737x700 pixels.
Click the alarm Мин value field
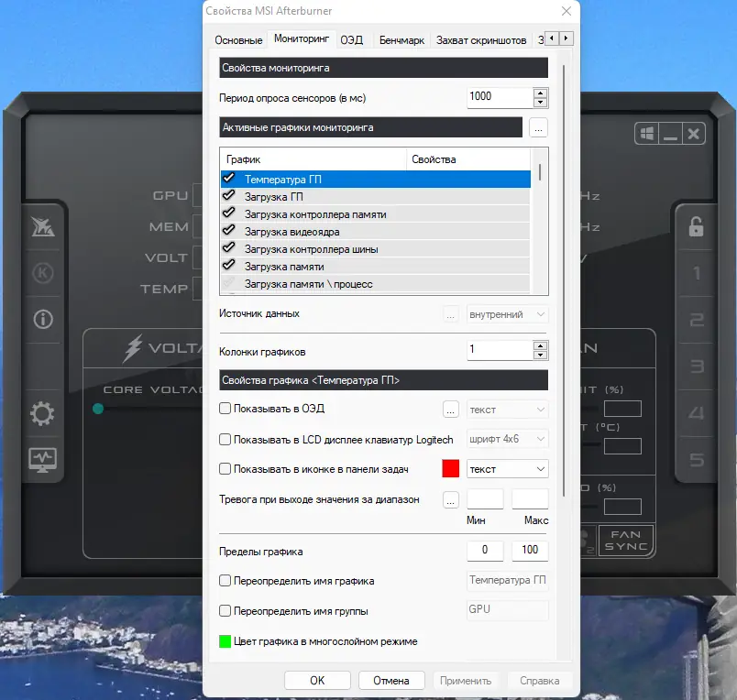[x=485, y=499]
